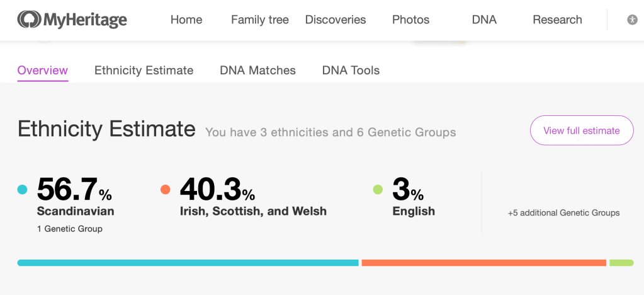
Task: Open the Research menu
Action: (x=557, y=20)
